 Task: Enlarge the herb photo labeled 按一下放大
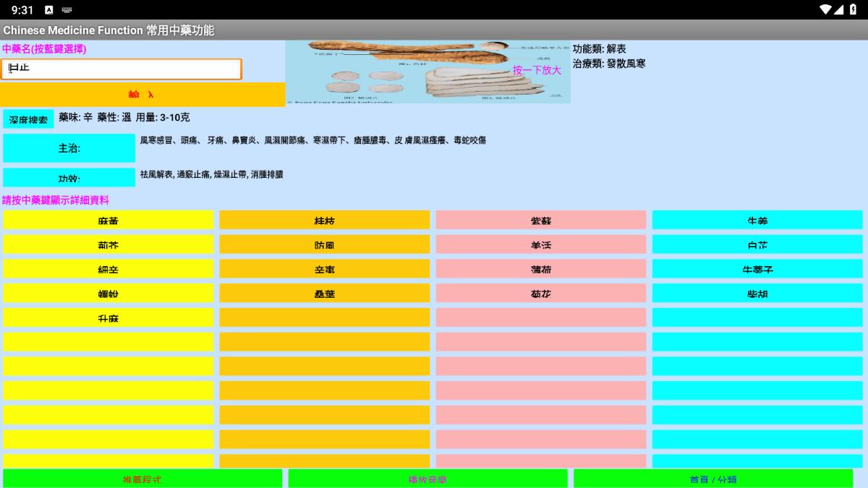pos(427,72)
